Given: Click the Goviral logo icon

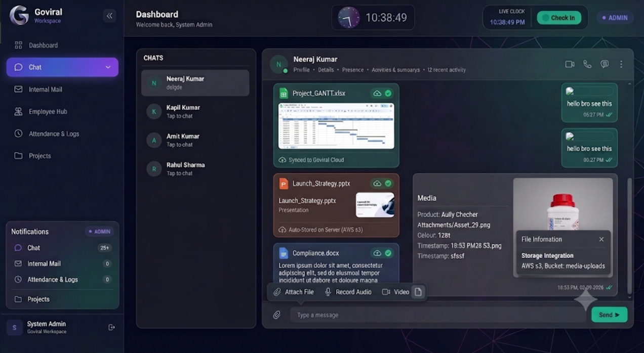Looking at the screenshot, I should (19, 15).
